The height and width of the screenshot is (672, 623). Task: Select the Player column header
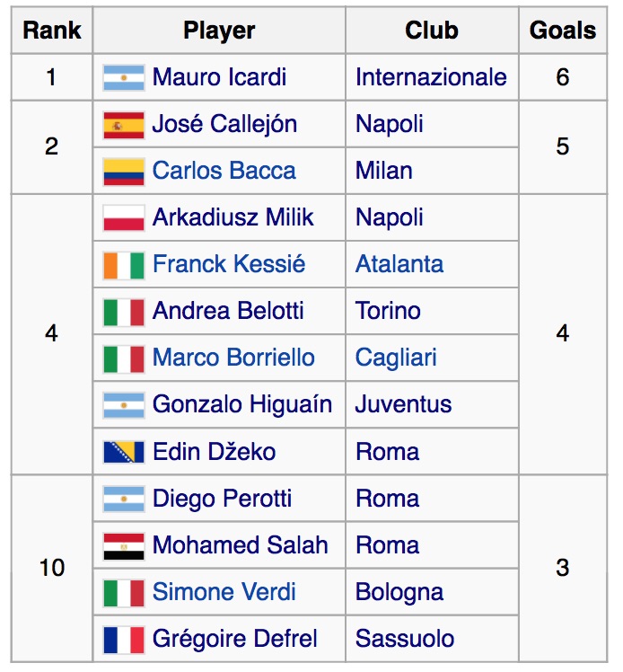coord(219,31)
